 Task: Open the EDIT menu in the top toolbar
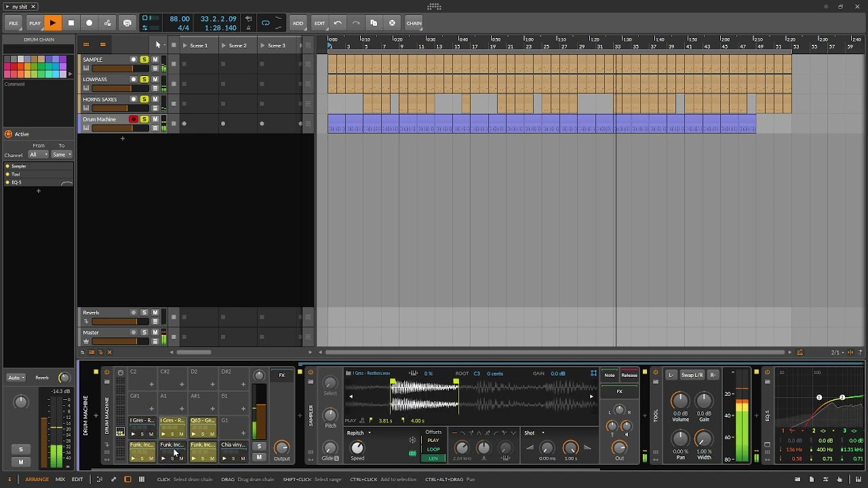[x=319, y=23]
